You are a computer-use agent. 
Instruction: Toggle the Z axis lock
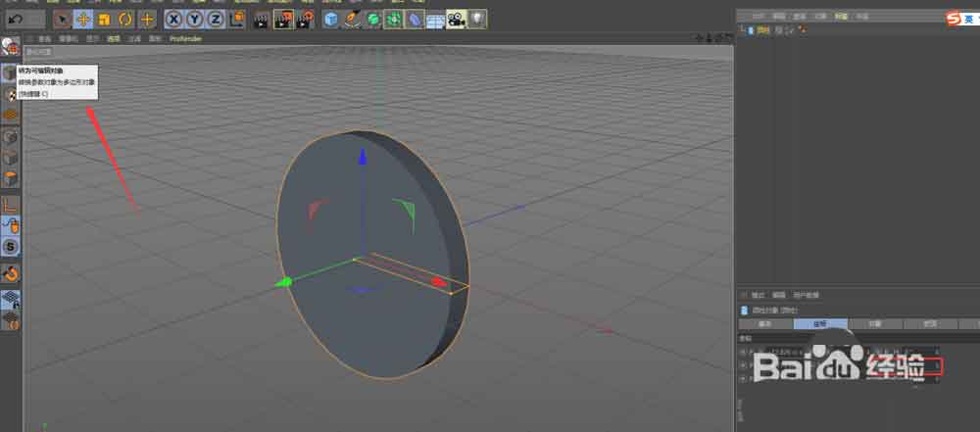coord(216,20)
